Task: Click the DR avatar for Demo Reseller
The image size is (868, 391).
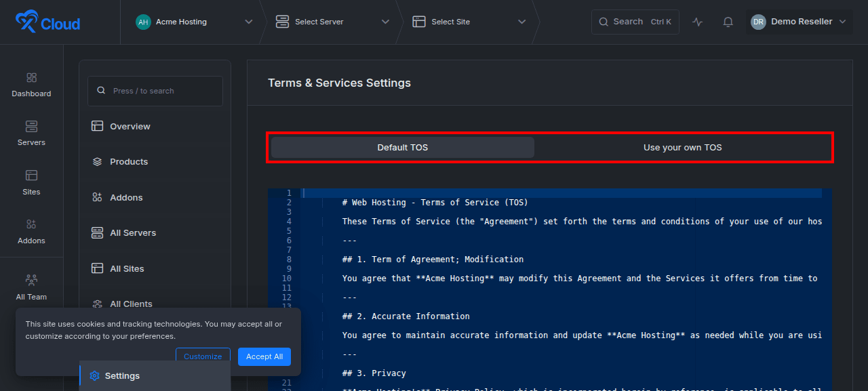Action: (758, 22)
